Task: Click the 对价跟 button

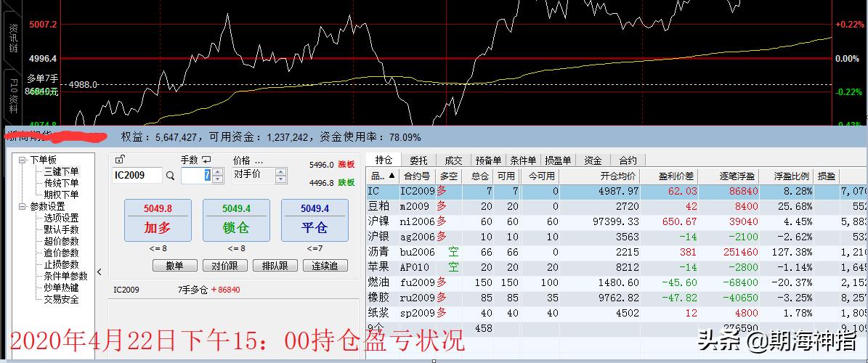Action: tap(224, 266)
